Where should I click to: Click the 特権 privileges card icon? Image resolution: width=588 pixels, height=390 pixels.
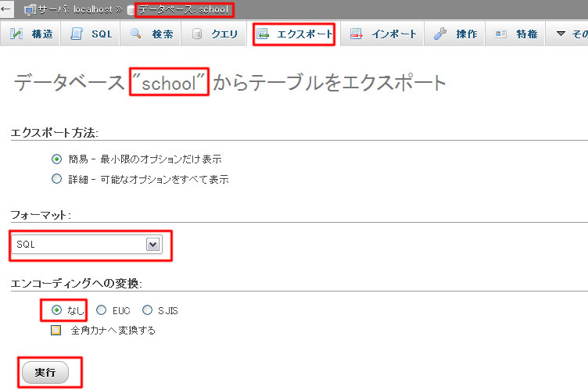coord(500,34)
